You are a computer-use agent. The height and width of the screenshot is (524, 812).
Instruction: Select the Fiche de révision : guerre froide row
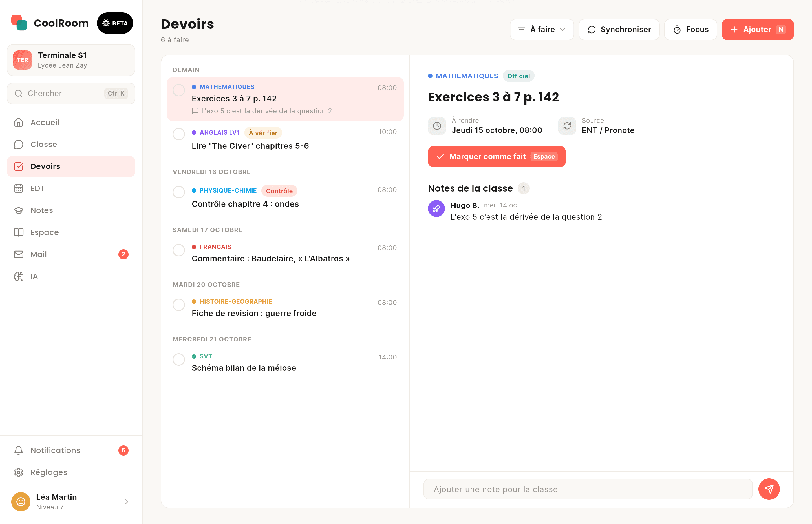click(x=285, y=308)
